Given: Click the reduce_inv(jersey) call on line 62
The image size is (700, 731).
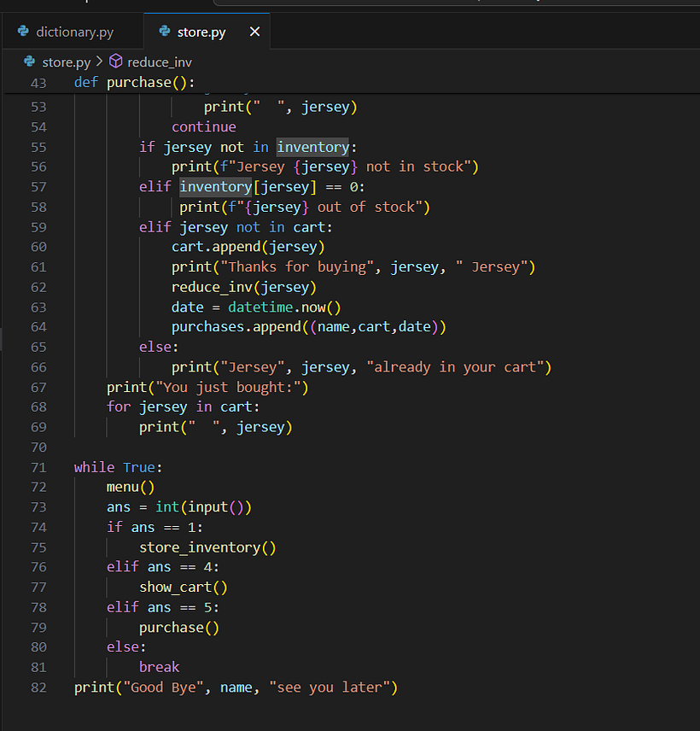Looking at the screenshot, I should click(243, 287).
